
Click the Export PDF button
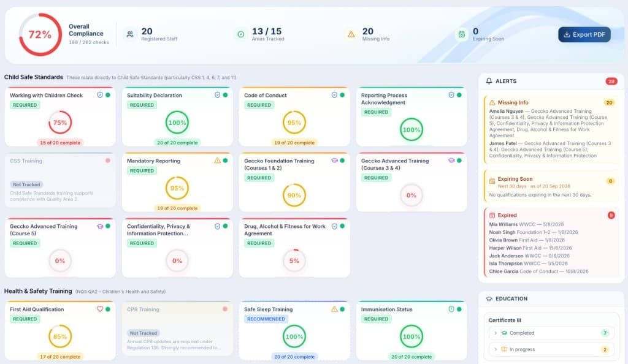click(x=584, y=34)
